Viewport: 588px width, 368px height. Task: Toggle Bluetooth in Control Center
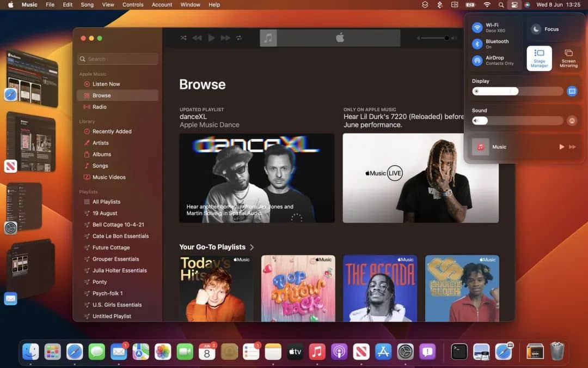(477, 44)
